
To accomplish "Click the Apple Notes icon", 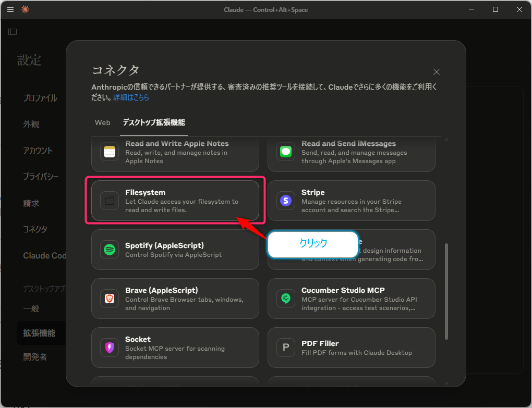I will 110,152.
